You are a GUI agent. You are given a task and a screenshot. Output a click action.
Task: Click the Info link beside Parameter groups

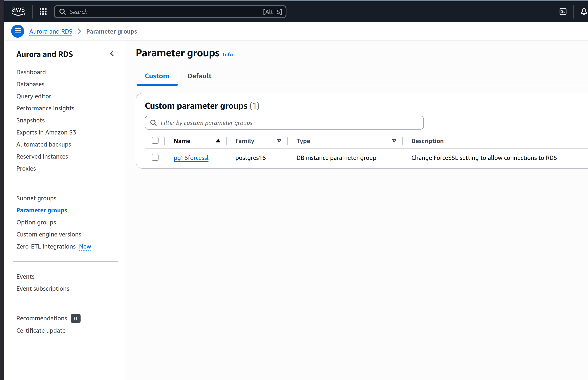[x=228, y=54]
